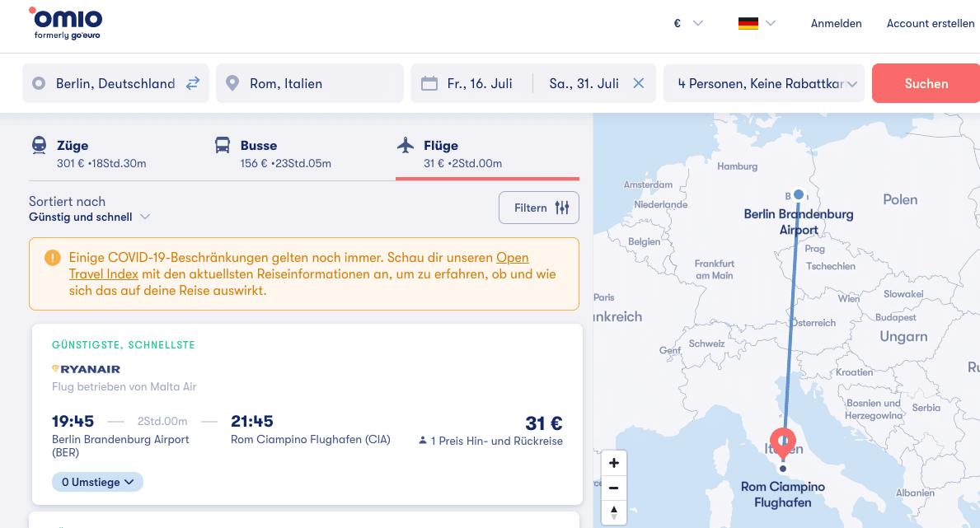Zoom out on the map

click(x=614, y=488)
